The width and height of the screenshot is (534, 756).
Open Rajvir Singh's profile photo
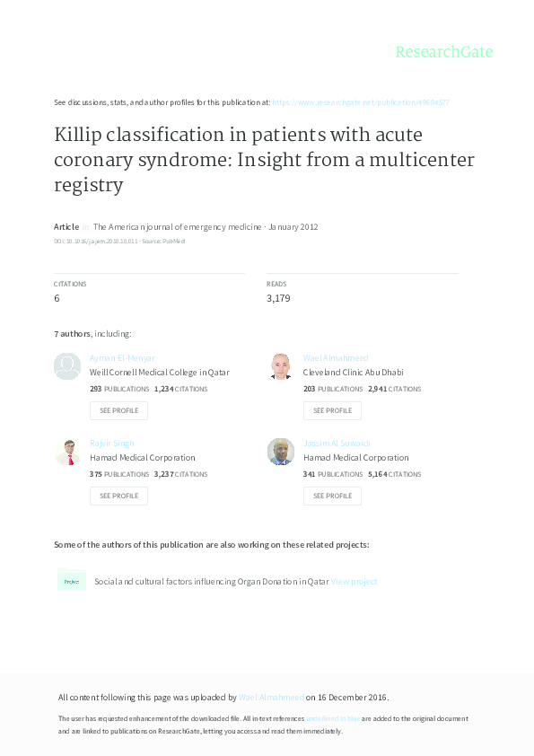67,452
